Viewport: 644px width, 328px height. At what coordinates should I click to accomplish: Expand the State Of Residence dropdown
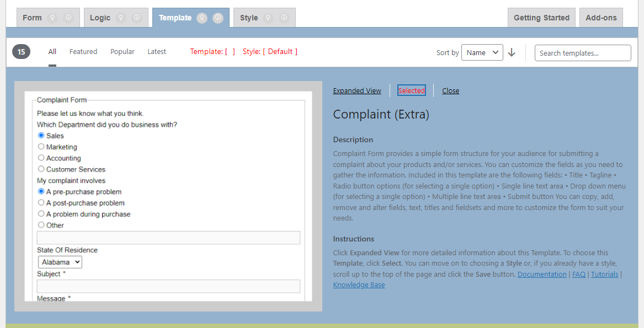(60, 262)
